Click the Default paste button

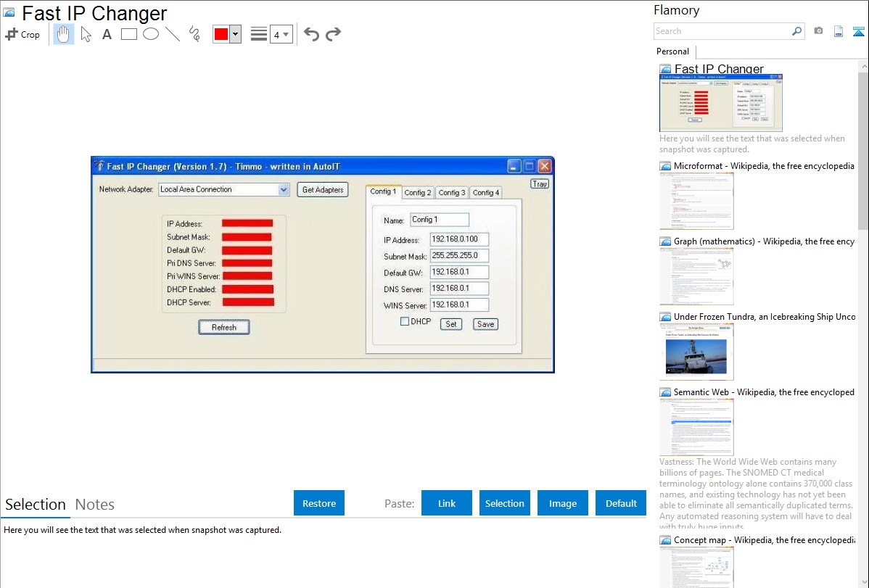(621, 503)
